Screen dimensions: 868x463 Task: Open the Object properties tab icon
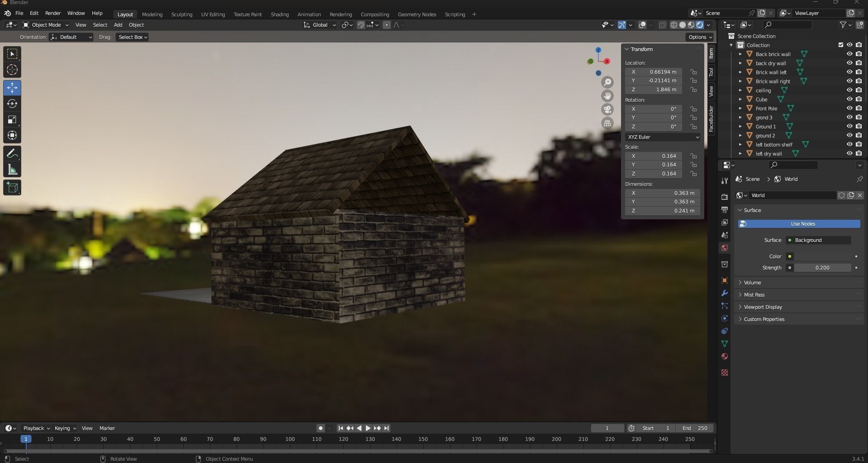(725, 280)
